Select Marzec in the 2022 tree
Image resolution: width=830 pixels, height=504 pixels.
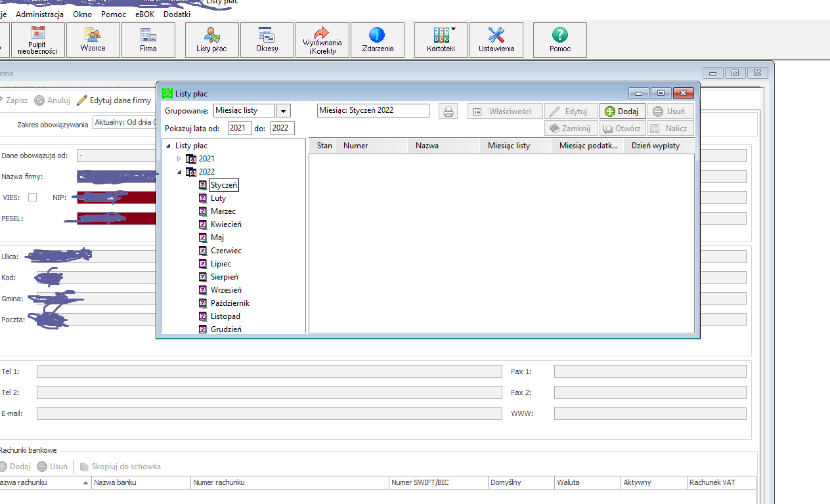pos(223,211)
